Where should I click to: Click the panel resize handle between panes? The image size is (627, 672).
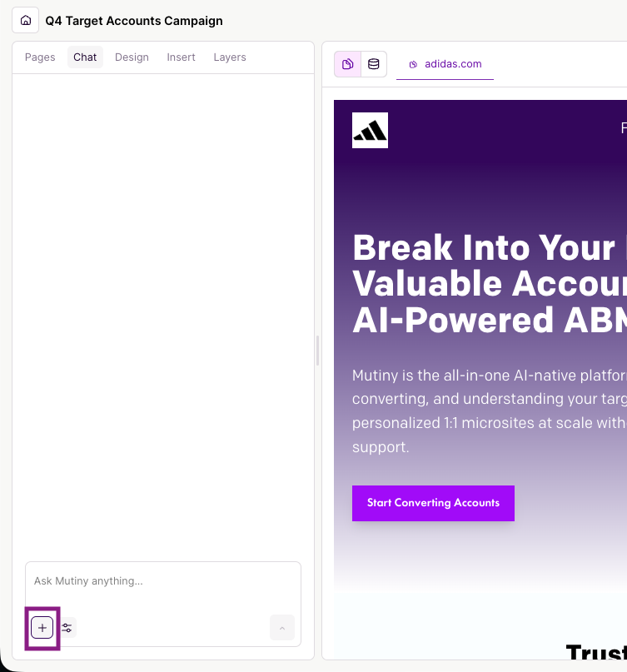tap(318, 351)
